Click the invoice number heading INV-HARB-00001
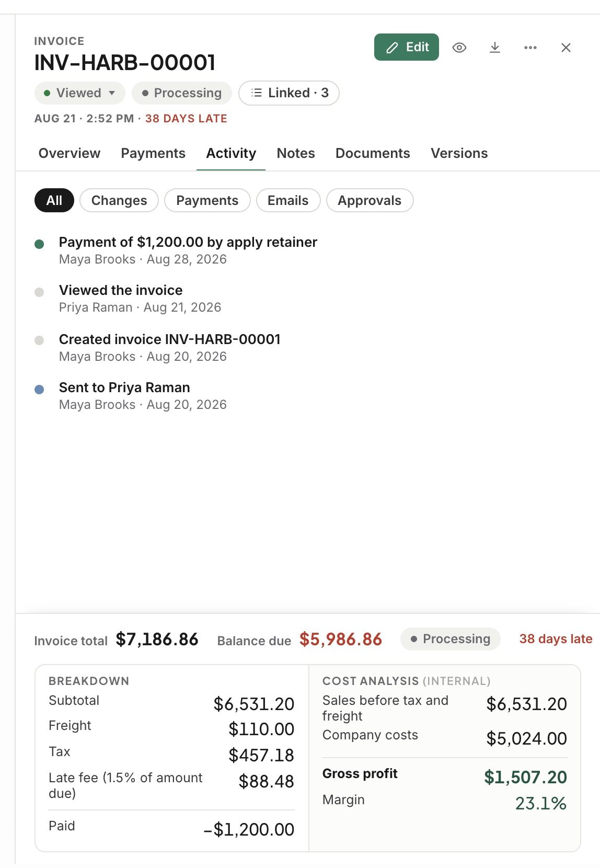The width and height of the screenshot is (600, 868). [125, 63]
